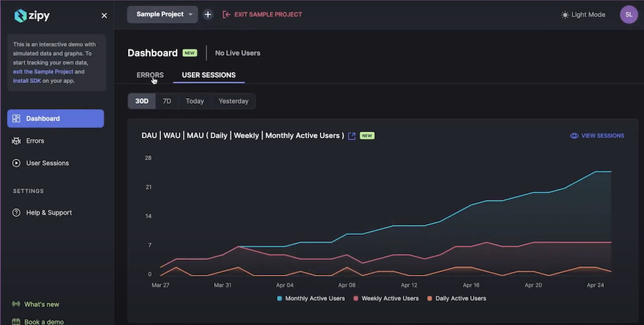
Task: Click the Zipy logo icon
Action: (20, 15)
